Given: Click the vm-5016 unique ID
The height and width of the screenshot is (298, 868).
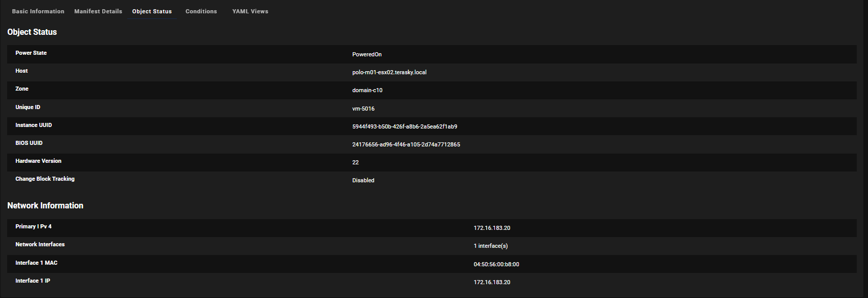Looking at the screenshot, I should click(363, 109).
